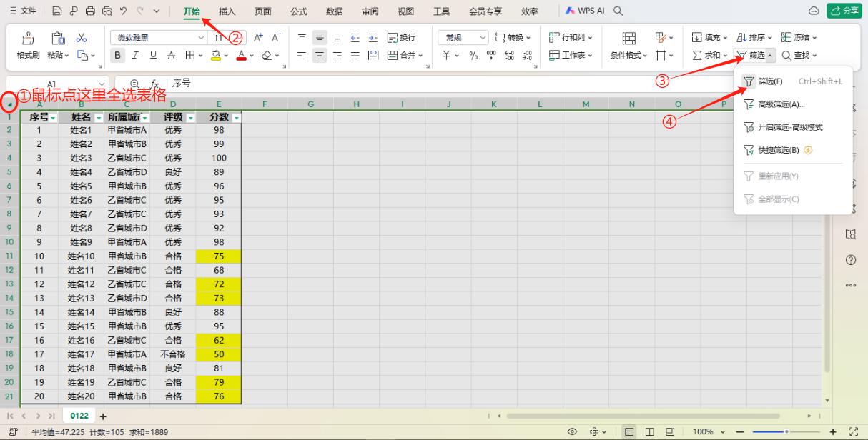The image size is (868, 440).
Task: Open Conditional Formatting (条件格式)
Action: point(628,46)
